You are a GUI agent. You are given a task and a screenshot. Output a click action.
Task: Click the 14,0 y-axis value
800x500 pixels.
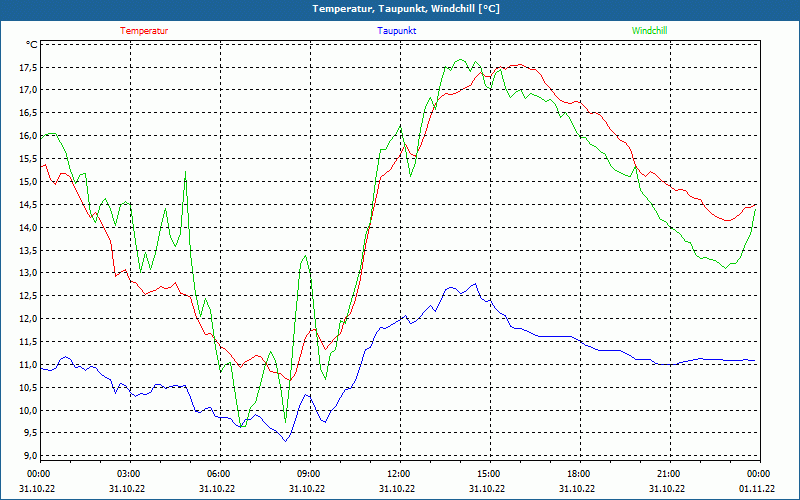28,228
